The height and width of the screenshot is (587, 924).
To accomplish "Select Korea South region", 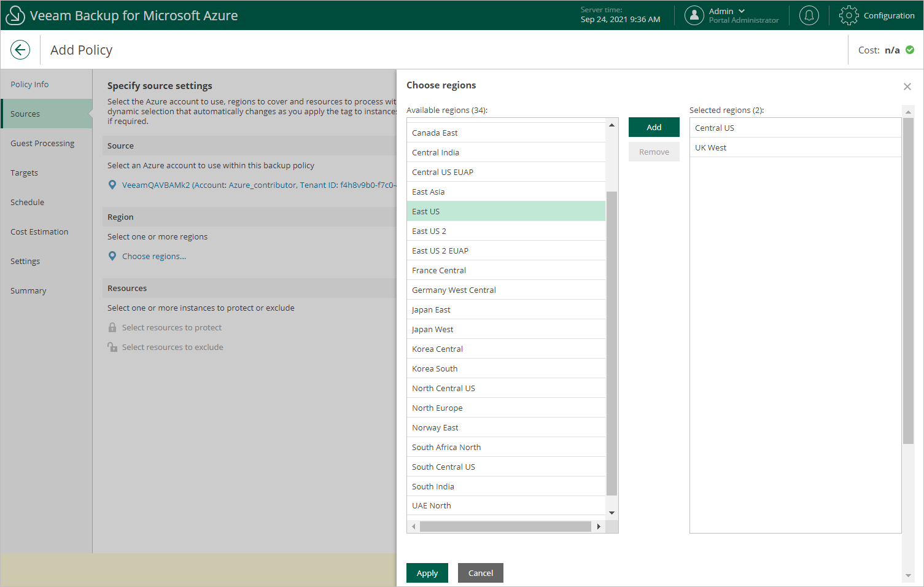I will 507,368.
